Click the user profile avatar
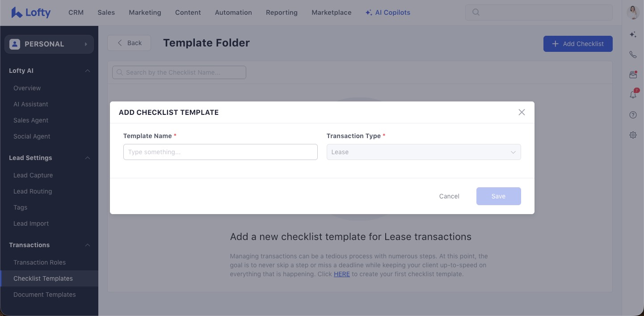 pyautogui.click(x=633, y=12)
